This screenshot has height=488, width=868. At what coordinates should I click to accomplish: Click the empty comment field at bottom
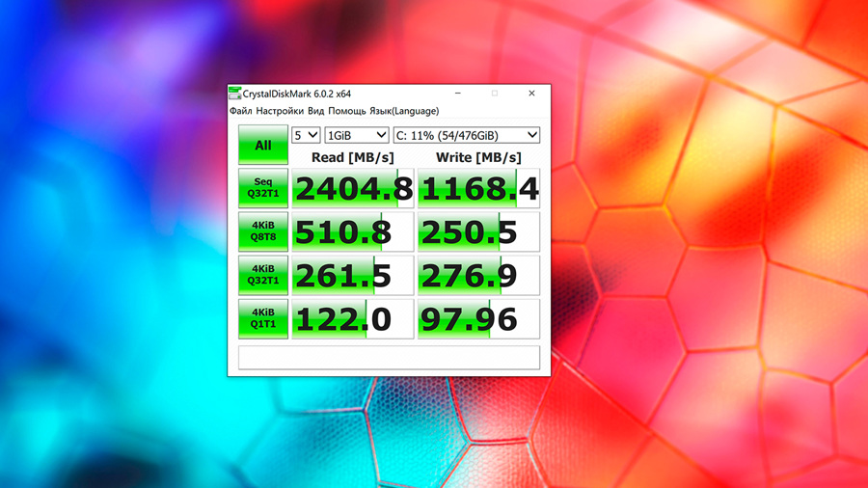(x=390, y=358)
